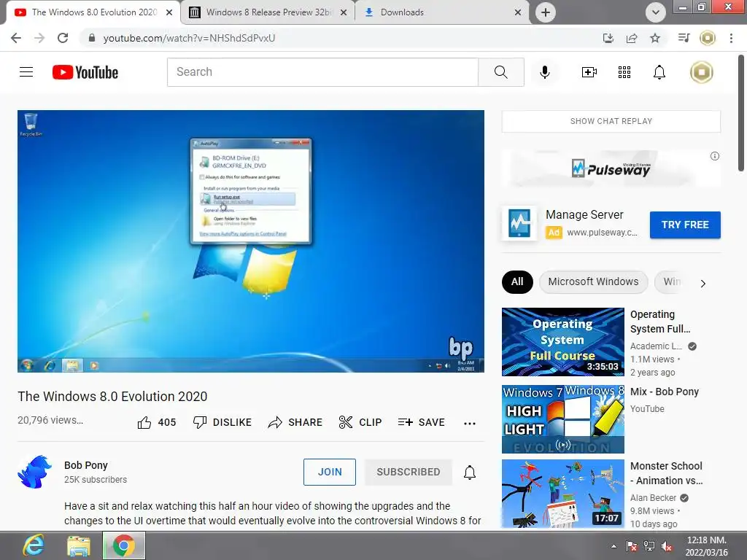
Task: Open the YouTube apps grid icon
Action: click(624, 72)
